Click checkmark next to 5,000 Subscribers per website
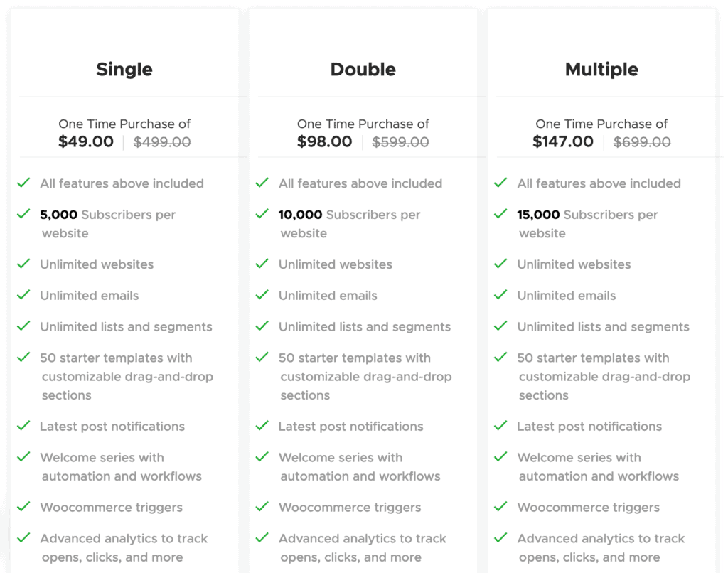Image resolution: width=728 pixels, height=573 pixels. [23, 213]
